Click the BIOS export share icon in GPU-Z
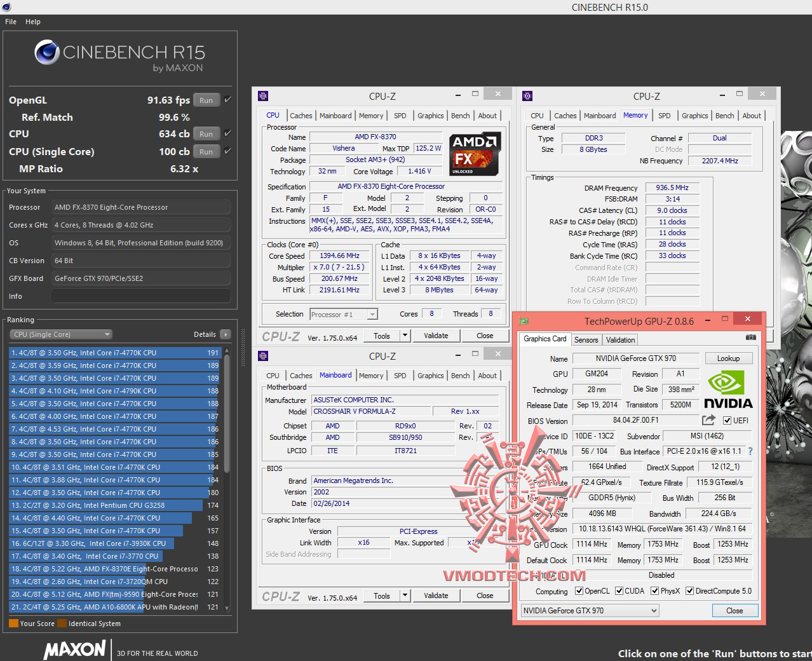The image size is (812, 661). tap(708, 420)
